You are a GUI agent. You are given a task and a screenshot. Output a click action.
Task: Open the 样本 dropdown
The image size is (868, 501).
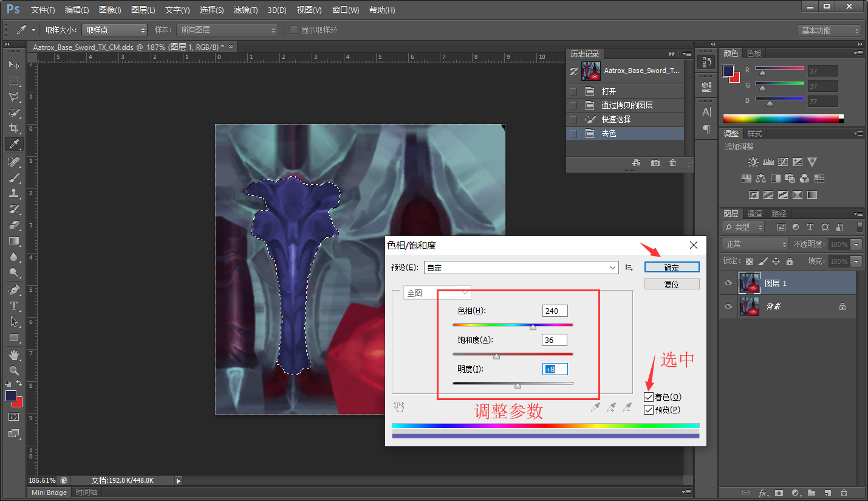coord(228,30)
